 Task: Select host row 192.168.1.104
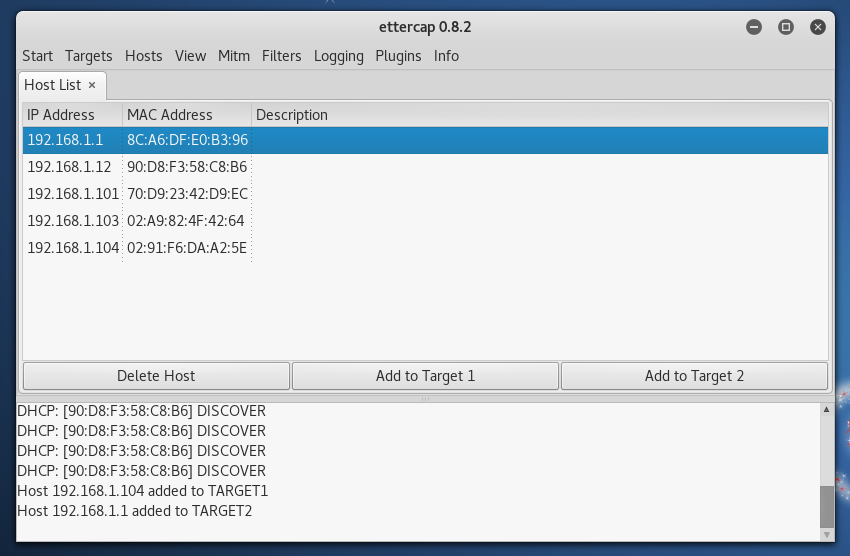tap(426, 248)
